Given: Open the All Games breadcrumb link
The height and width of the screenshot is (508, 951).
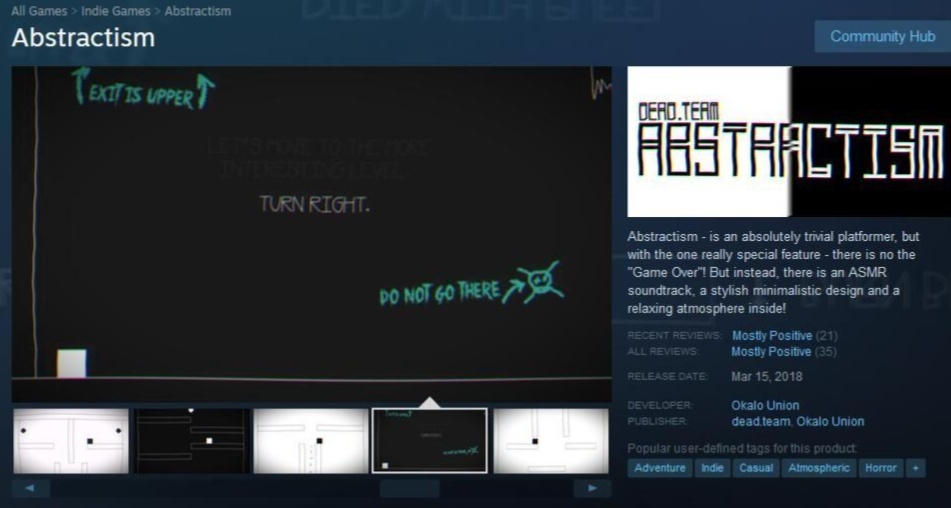Looking at the screenshot, I should point(39,11).
